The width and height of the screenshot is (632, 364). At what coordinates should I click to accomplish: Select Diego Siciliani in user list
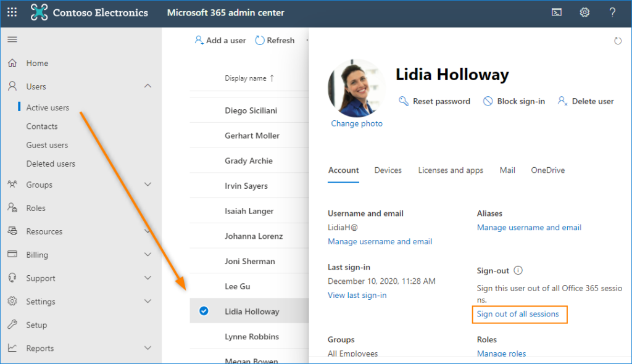[x=251, y=110]
